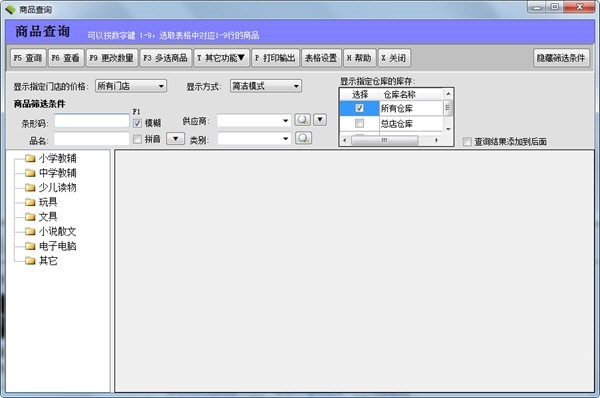The image size is (600, 398).
Task: Click the supplier search magnifier icon
Action: 302,120
